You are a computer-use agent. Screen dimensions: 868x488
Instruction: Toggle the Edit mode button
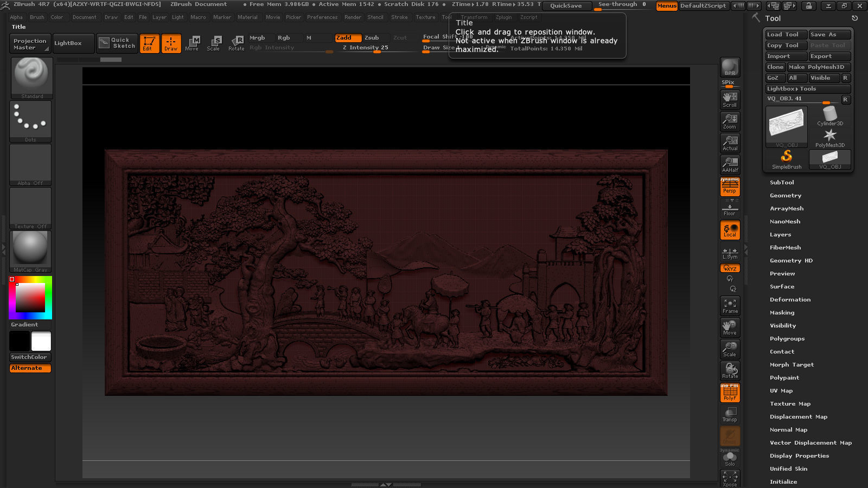(x=149, y=43)
